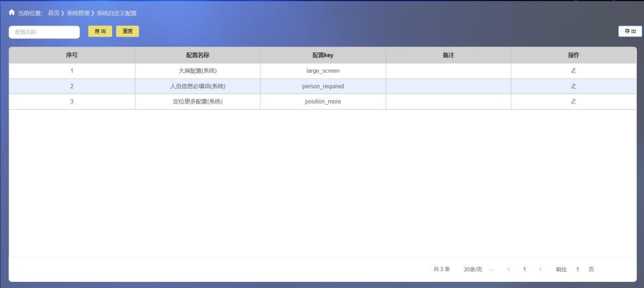
Task: Select page number 1 in pagination
Action: (x=524, y=269)
